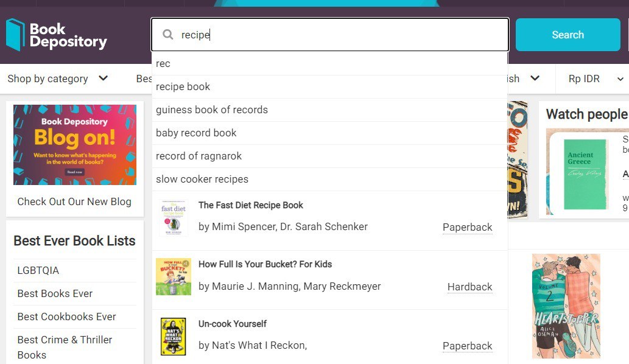Expand the Shop by category dropdown

click(x=57, y=79)
